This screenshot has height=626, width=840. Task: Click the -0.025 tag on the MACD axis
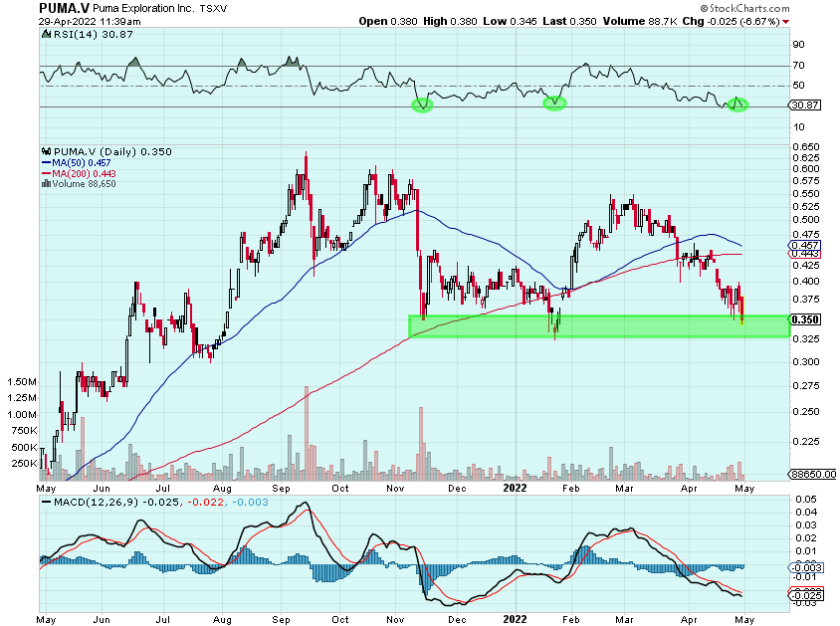point(807,595)
